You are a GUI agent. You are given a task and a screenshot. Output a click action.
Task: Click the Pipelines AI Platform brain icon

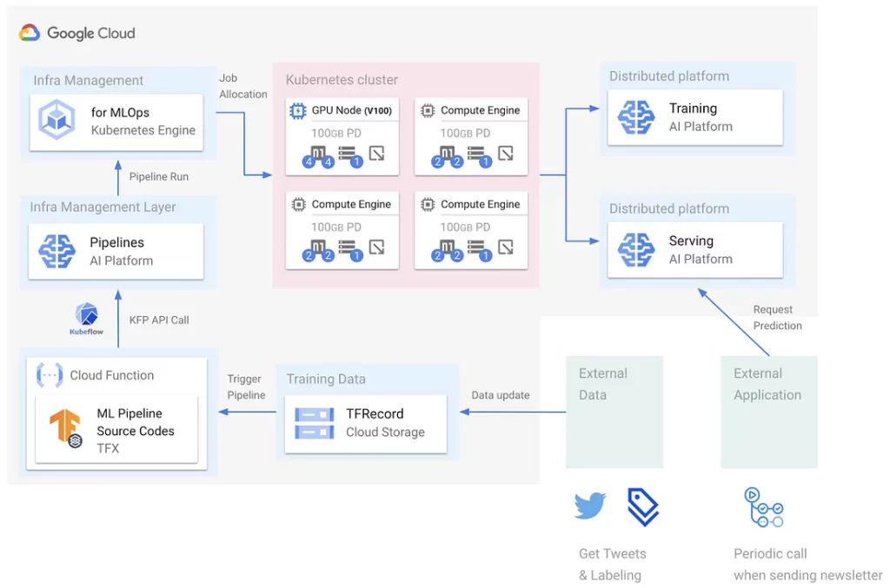pos(57,251)
